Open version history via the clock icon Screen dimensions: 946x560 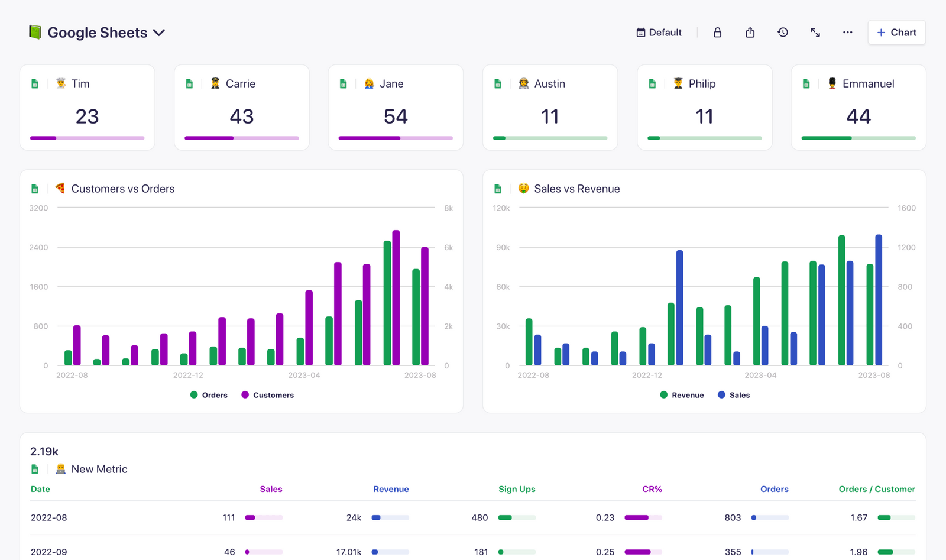point(783,33)
